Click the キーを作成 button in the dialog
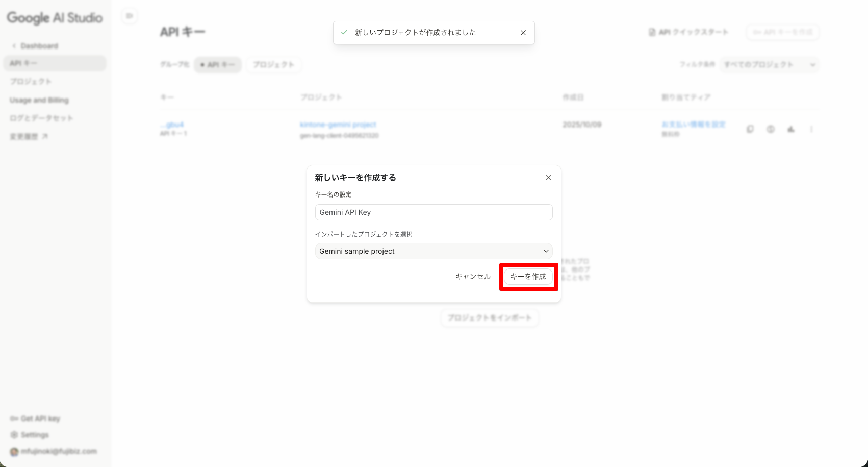 pos(528,276)
